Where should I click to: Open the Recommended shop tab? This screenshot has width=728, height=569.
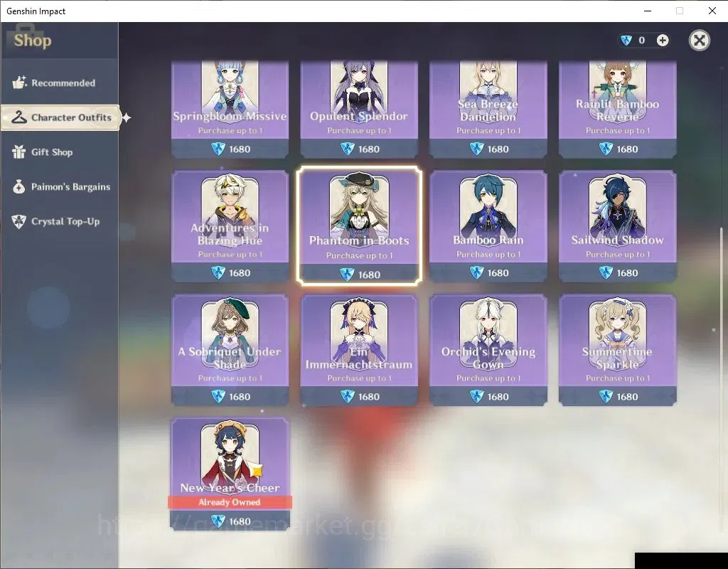pyautogui.click(x=60, y=83)
